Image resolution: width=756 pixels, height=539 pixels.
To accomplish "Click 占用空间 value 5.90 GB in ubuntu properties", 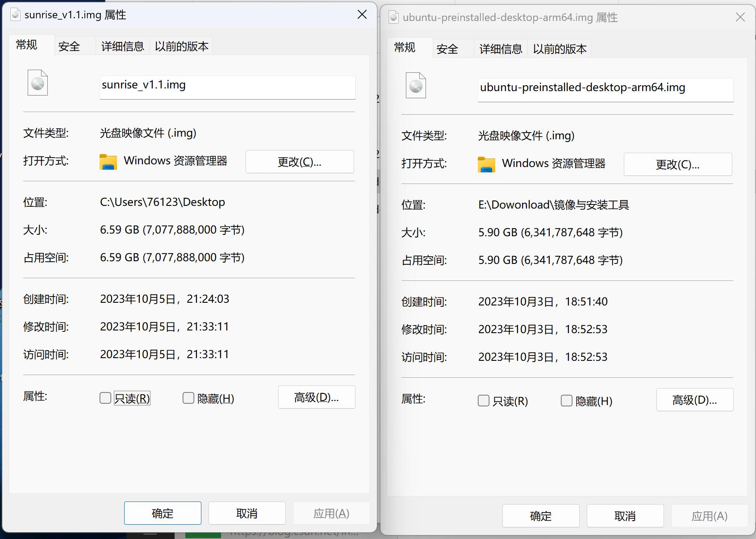I will click(x=551, y=260).
